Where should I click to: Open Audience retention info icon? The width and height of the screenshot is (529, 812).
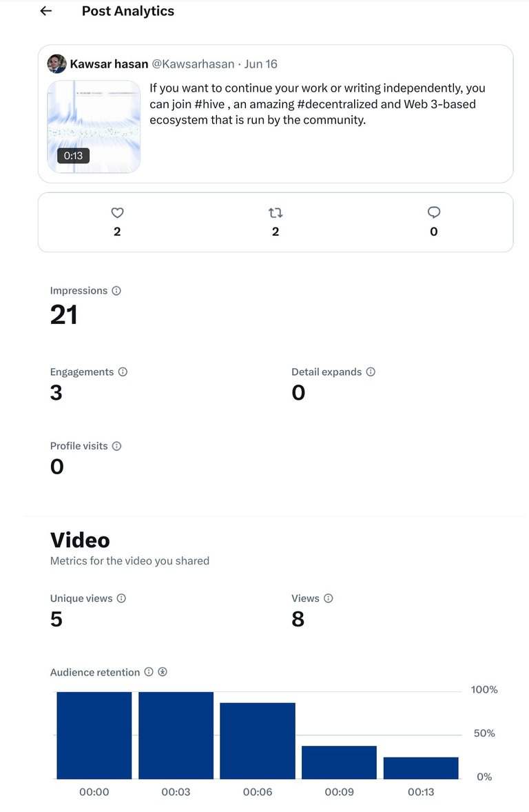click(x=149, y=671)
